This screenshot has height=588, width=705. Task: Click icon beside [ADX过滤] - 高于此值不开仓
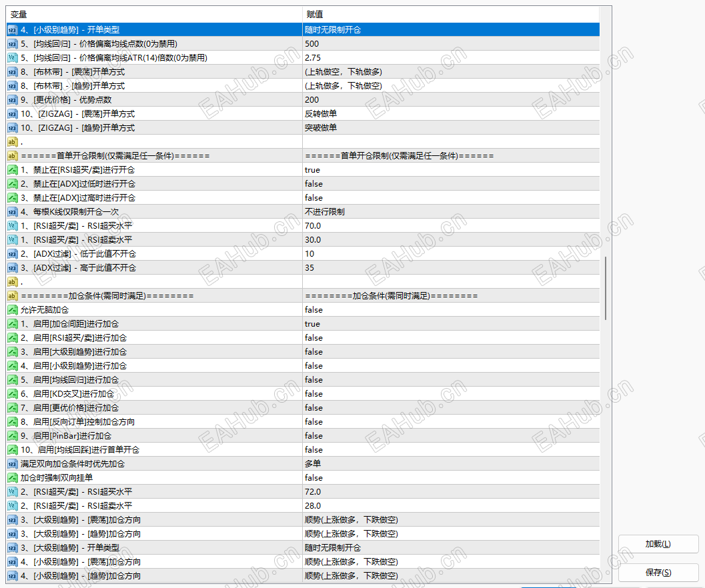(x=12, y=268)
